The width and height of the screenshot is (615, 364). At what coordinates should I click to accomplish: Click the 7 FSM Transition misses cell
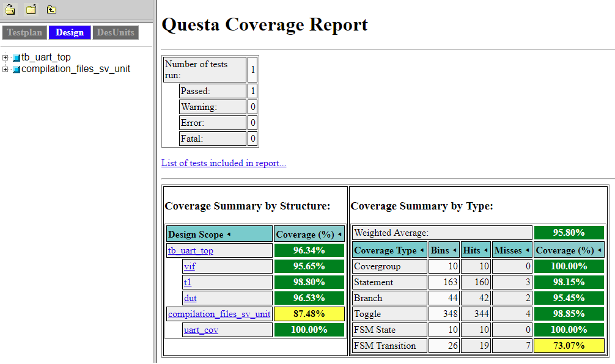point(512,346)
